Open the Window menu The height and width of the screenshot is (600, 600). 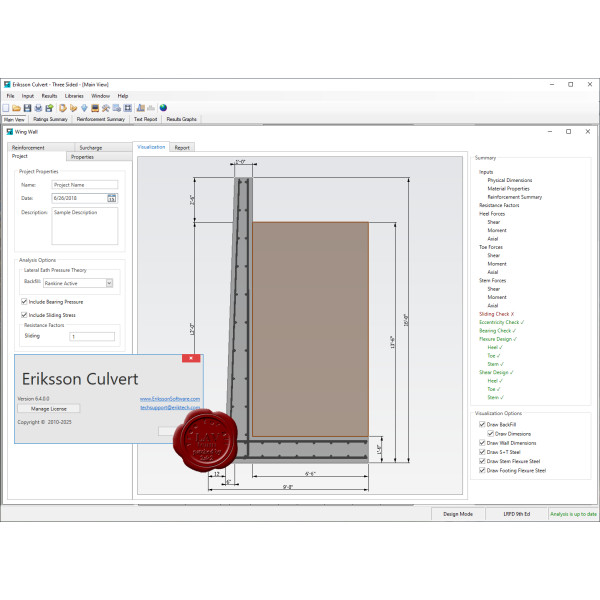pos(100,96)
